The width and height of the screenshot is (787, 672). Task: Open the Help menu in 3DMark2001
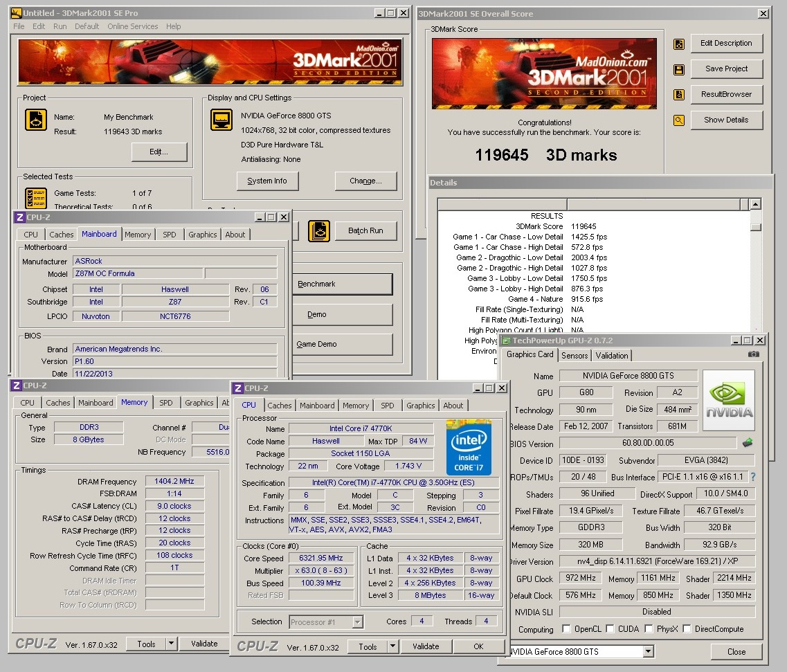click(x=173, y=26)
